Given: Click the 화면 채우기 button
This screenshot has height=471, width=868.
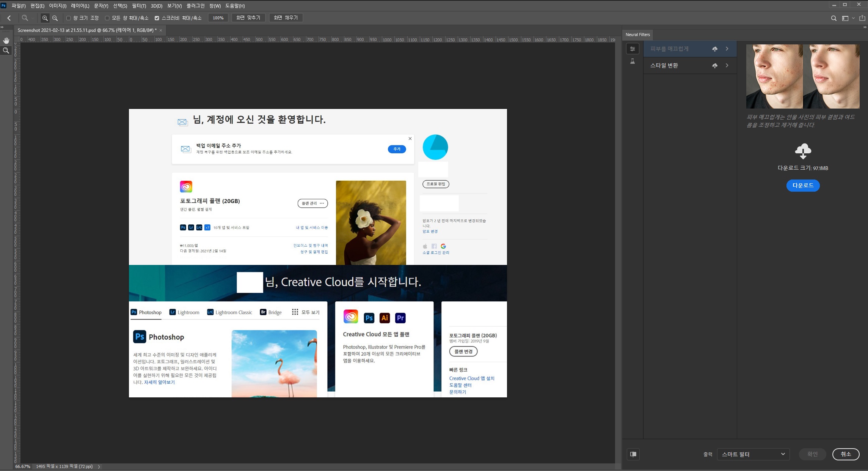Looking at the screenshot, I should 286,18.
